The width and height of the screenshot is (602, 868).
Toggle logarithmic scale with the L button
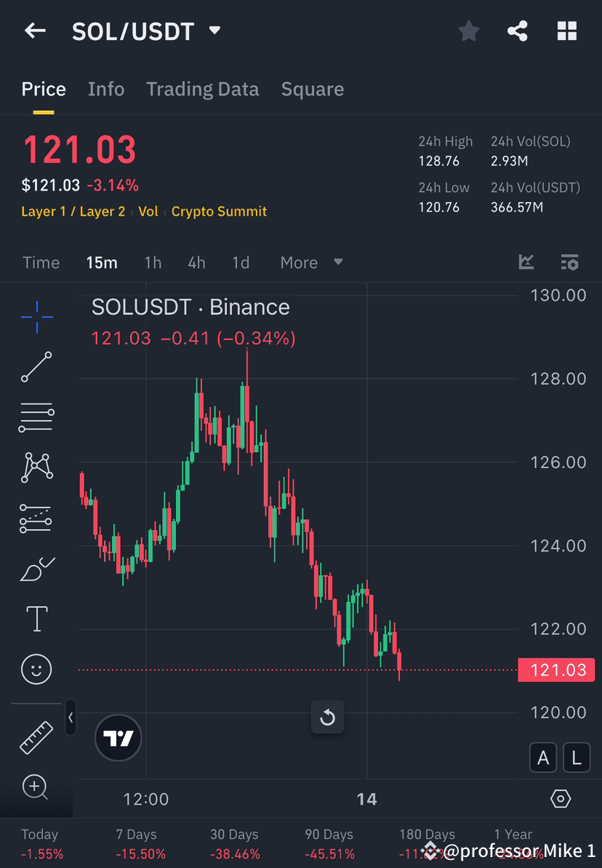click(576, 757)
